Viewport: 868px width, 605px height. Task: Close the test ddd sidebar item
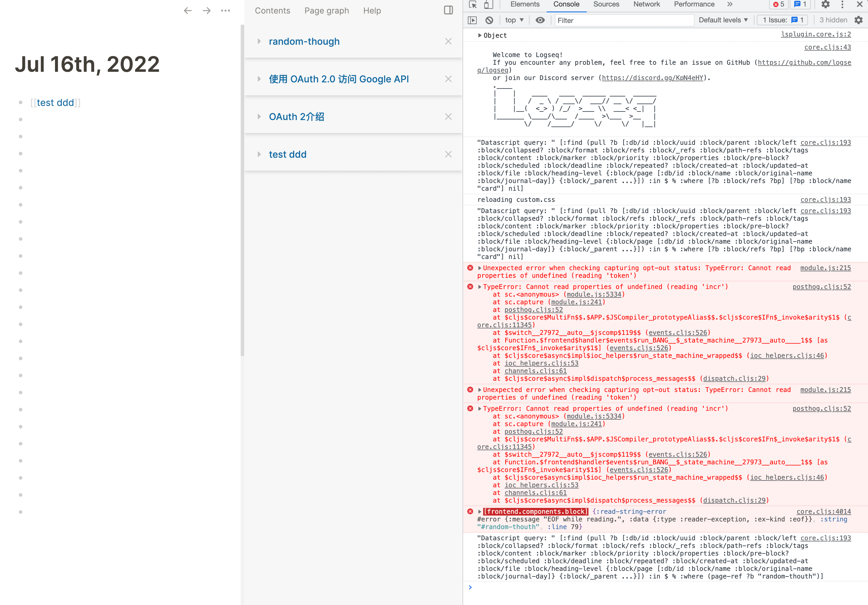tap(448, 154)
